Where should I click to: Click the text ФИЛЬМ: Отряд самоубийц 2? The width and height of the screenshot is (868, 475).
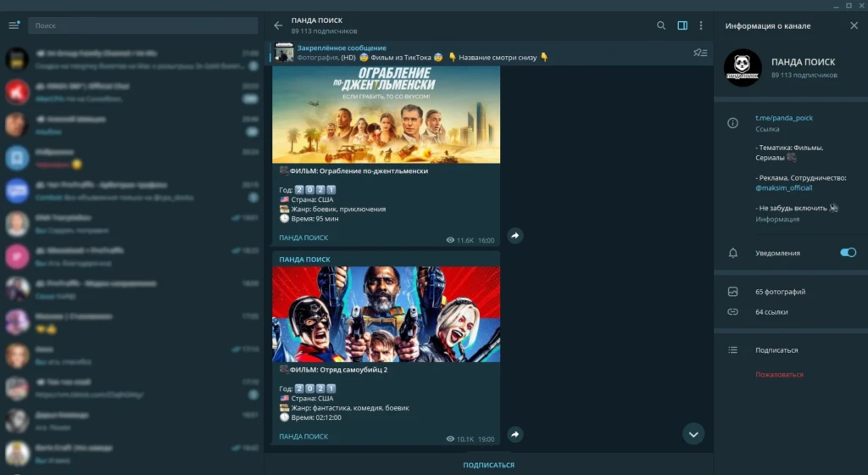[338, 370]
